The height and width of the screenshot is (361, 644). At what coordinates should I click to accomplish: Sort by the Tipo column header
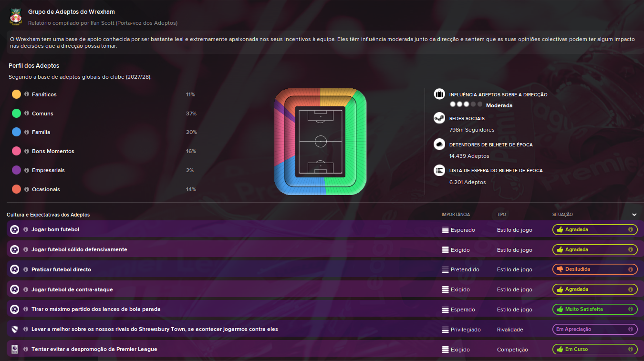click(x=502, y=215)
